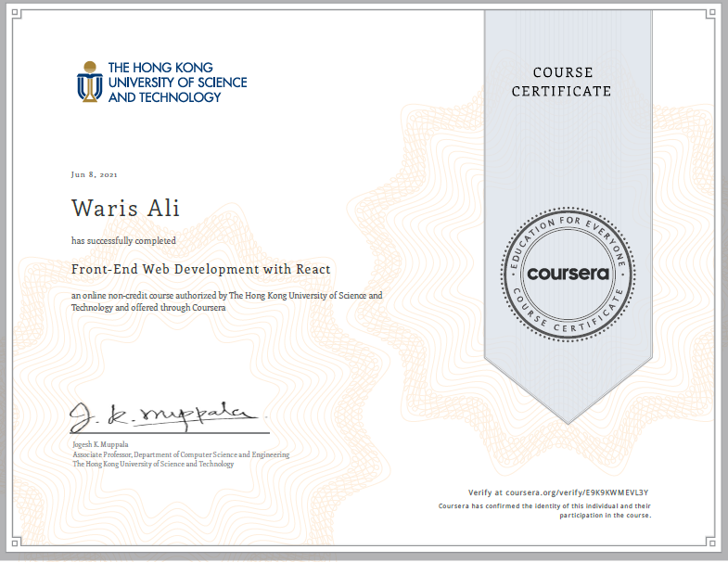Click the course title 'Front-End Web Development with React'
Viewport: 728px width, 562px height.
[201, 269]
